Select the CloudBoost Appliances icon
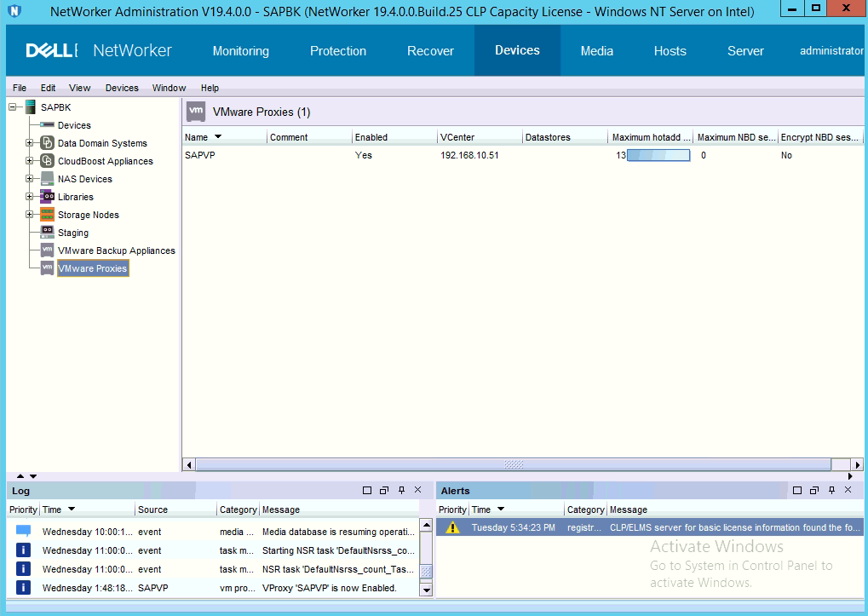The width and height of the screenshot is (868, 616). pyautogui.click(x=48, y=161)
